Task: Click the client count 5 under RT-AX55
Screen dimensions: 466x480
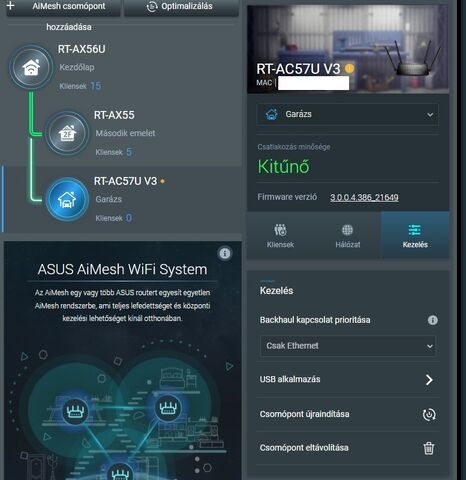Action: pyautogui.click(x=129, y=152)
